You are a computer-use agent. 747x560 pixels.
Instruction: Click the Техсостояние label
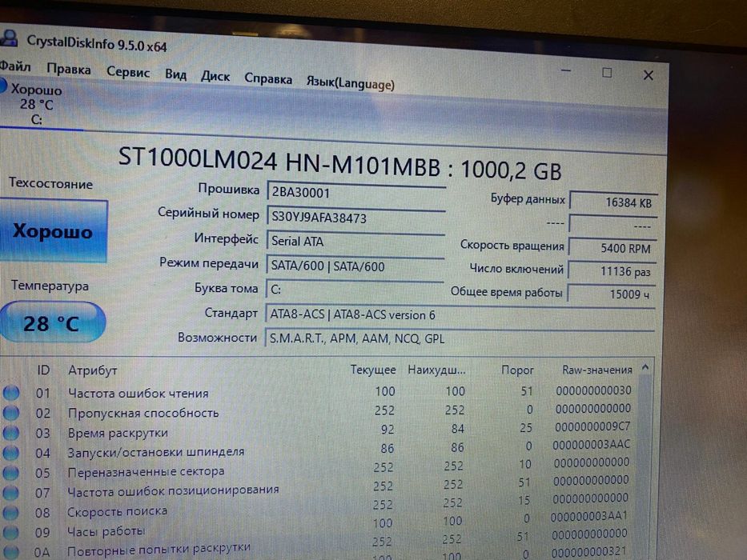tap(50, 183)
